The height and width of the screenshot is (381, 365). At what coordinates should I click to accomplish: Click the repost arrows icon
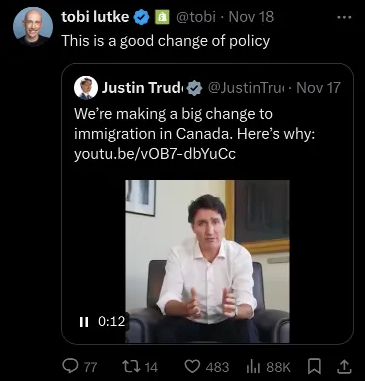[x=131, y=366]
